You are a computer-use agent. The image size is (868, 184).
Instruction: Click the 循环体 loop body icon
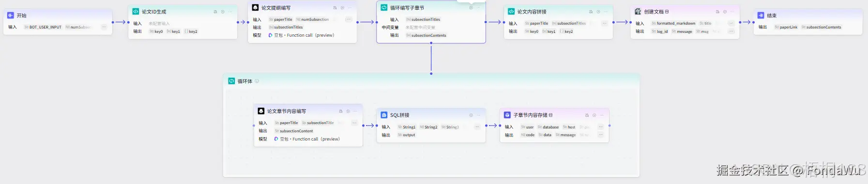click(x=231, y=81)
